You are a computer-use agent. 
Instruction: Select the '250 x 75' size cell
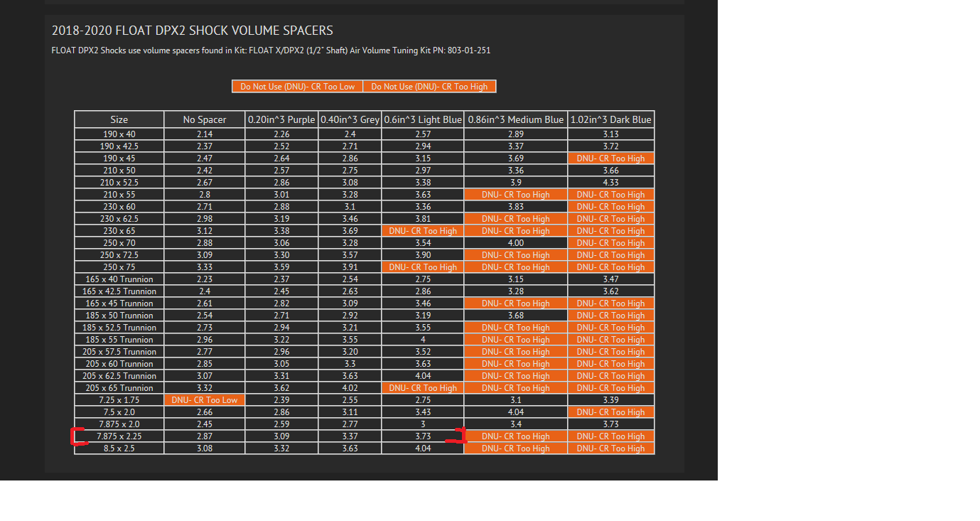click(119, 267)
